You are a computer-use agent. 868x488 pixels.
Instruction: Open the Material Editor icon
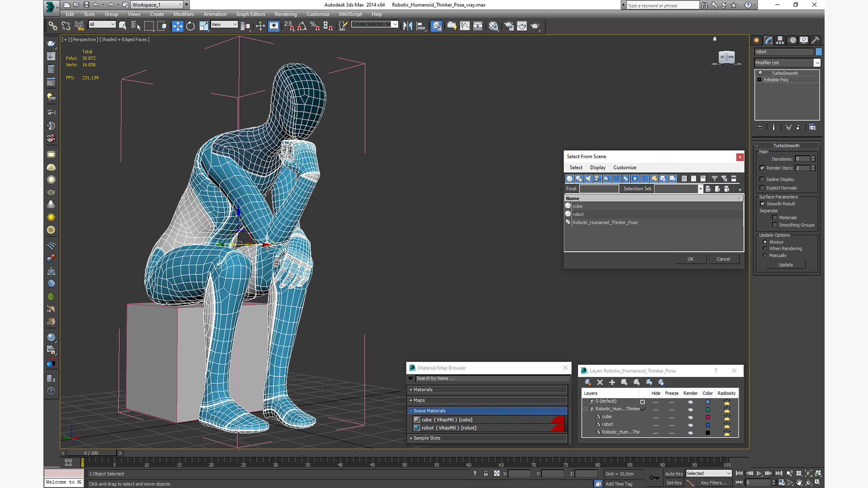(x=493, y=26)
